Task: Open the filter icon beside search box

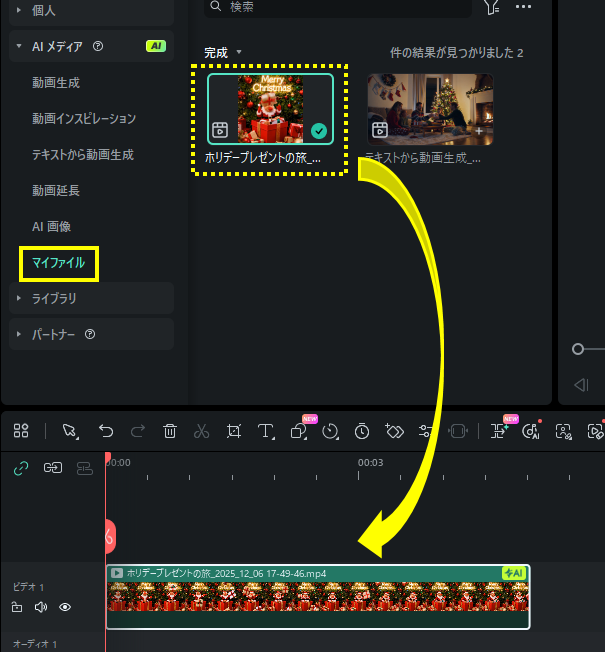Action: point(491,6)
